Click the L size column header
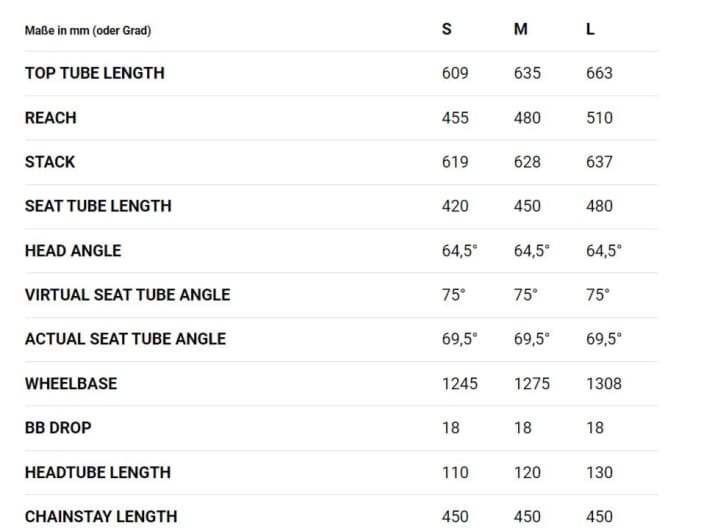The image size is (712, 528). 590,29
